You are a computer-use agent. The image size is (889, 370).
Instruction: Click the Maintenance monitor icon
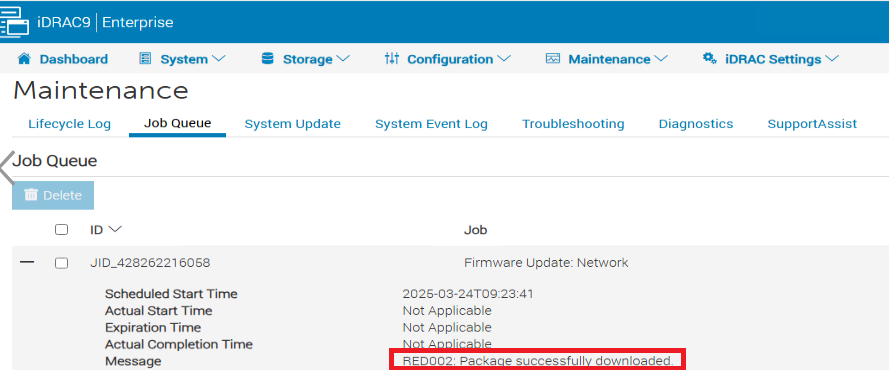[553, 59]
